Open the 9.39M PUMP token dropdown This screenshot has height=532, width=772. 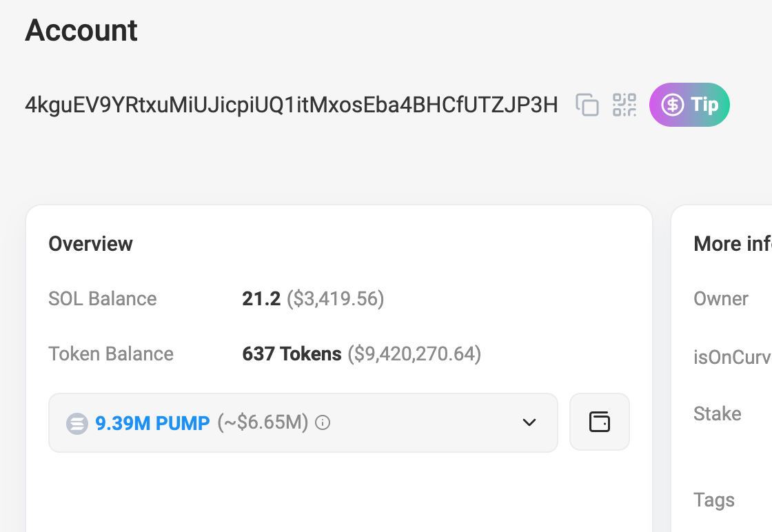pyautogui.click(x=303, y=422)
